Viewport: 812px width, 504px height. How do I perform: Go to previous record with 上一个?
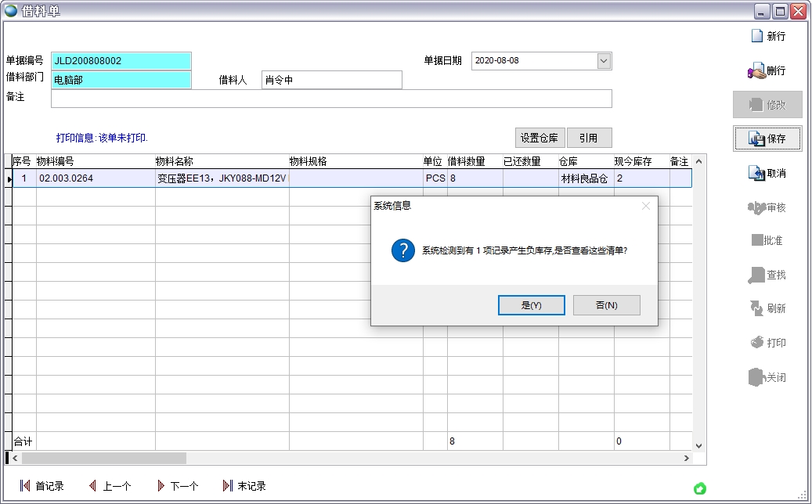click(110, 486)
